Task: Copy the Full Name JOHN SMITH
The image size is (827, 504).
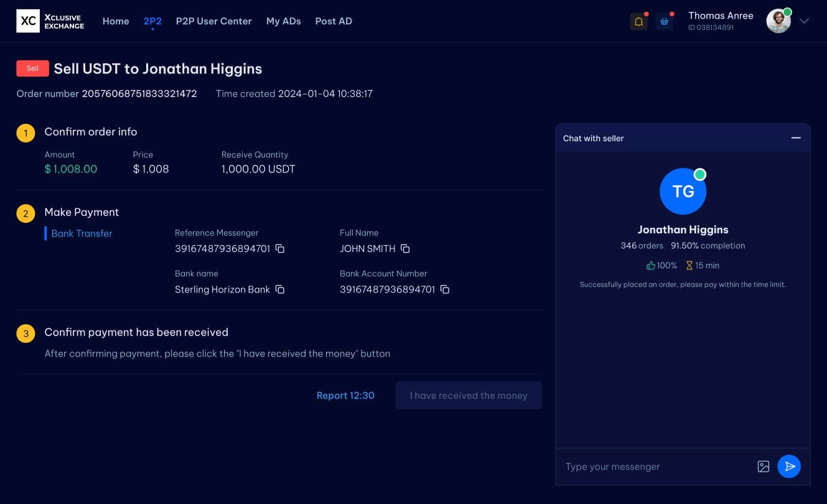Action: 405,248
